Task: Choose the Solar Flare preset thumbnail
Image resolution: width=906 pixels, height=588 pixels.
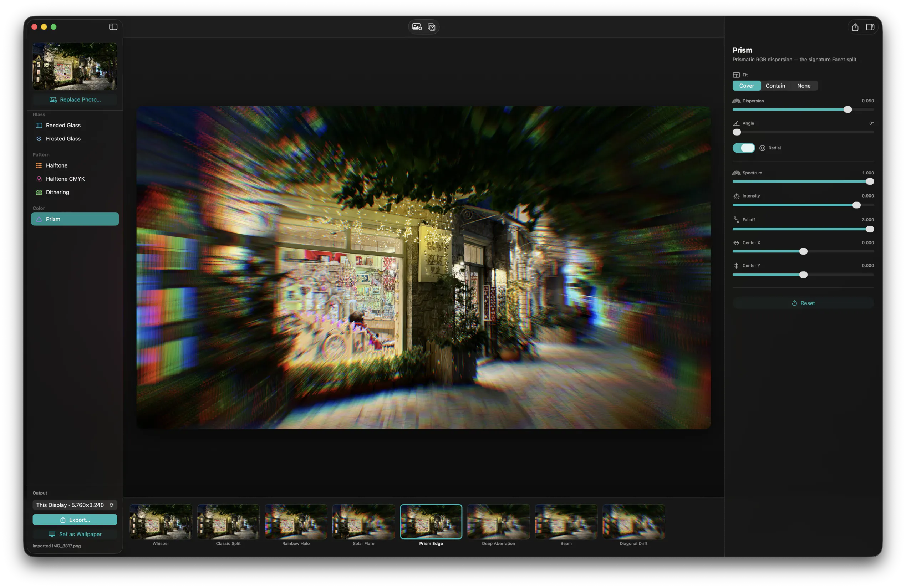Action: tap(363, 522)
